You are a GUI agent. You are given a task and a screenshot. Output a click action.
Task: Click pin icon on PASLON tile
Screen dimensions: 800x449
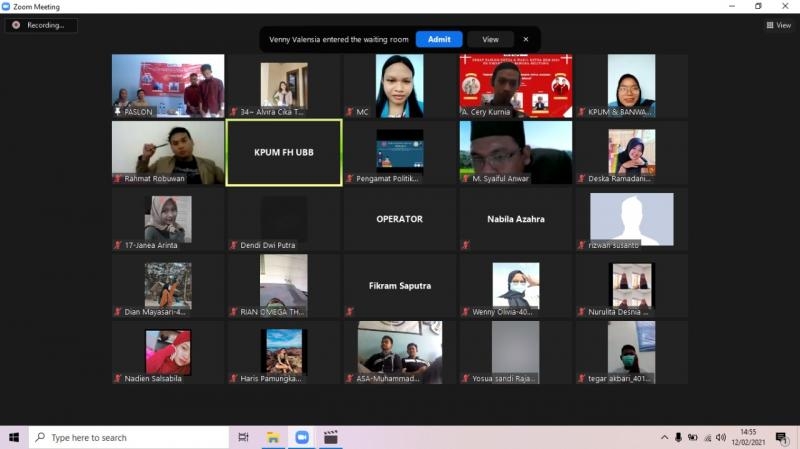118,111
